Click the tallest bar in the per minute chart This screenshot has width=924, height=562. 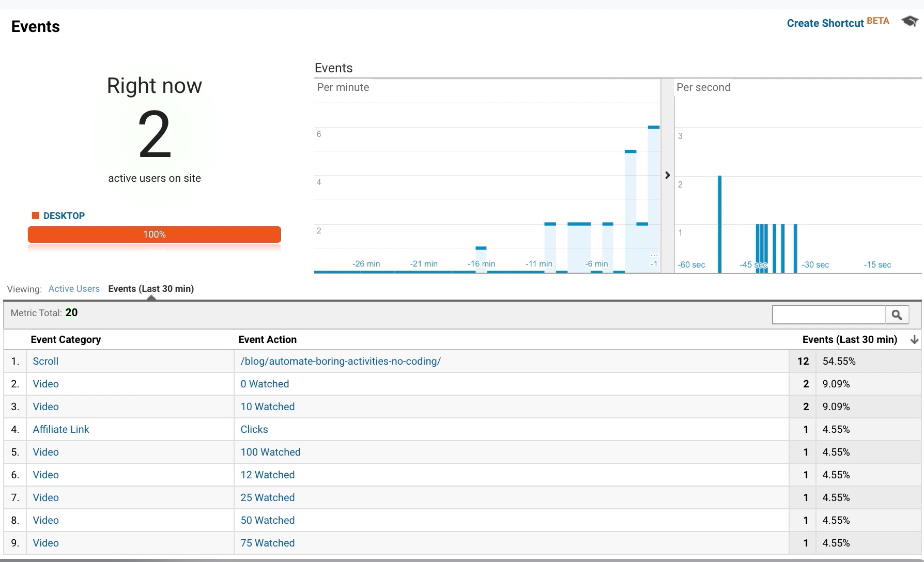tap(654, 199)
